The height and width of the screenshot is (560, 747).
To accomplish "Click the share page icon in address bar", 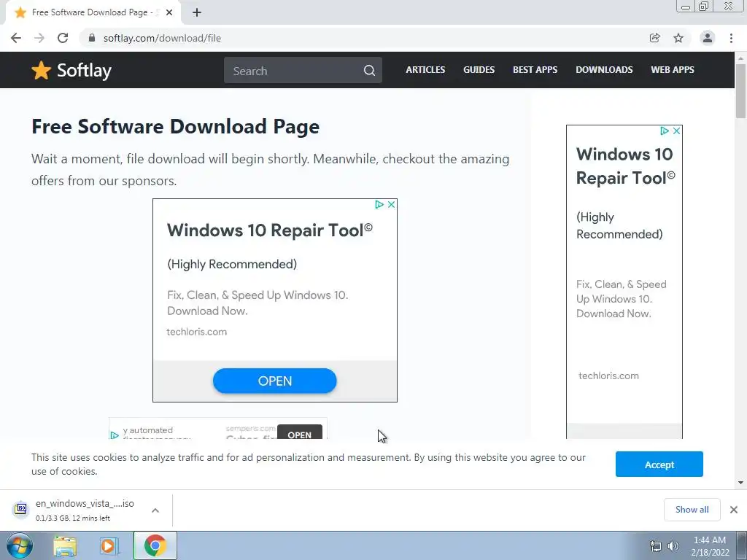I will click(654, 38).
